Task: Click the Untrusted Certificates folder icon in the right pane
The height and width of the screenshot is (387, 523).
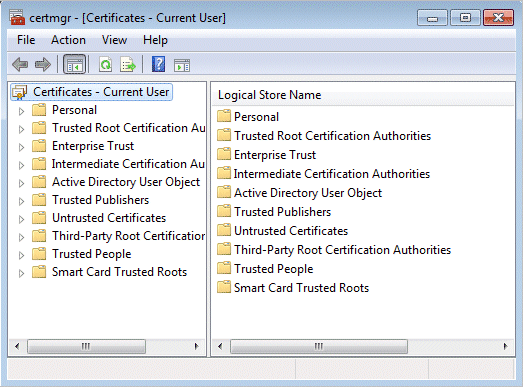Action: click(224, 230)
